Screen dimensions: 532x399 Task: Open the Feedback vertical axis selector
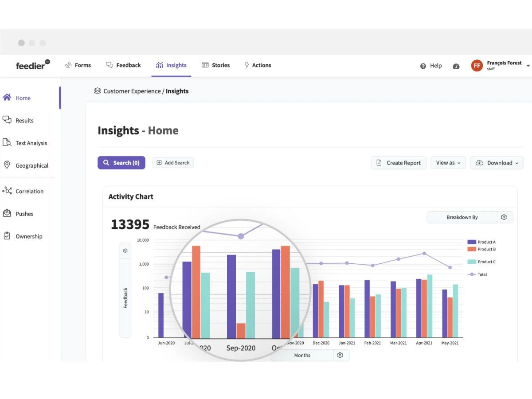coord(125,298)
